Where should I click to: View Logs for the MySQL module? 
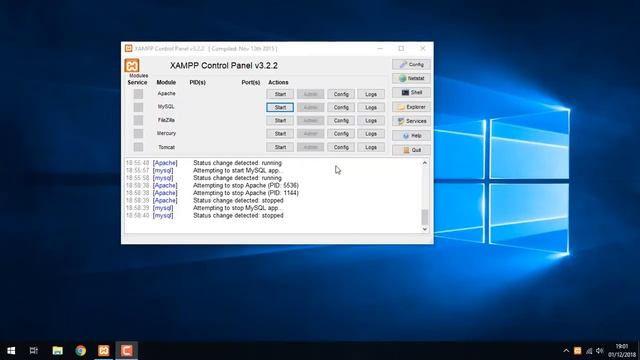click(371, 107)
